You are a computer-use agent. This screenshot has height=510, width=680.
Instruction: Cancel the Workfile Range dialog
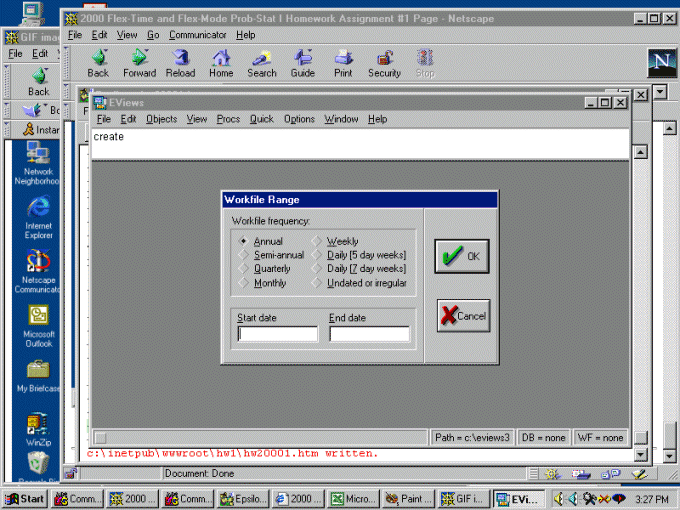[x=462, y=316]
